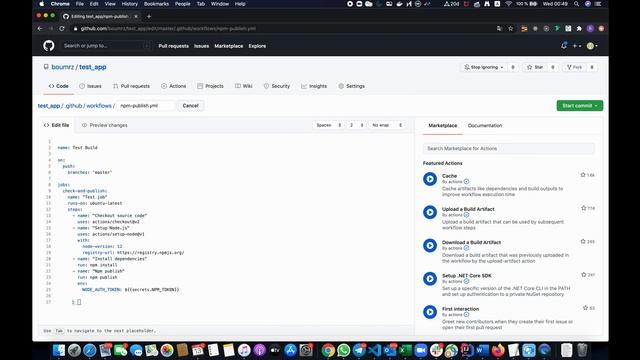Open the Insights repository tab
This screenshot has height=360, width=640.
click(x=314, y=86)
